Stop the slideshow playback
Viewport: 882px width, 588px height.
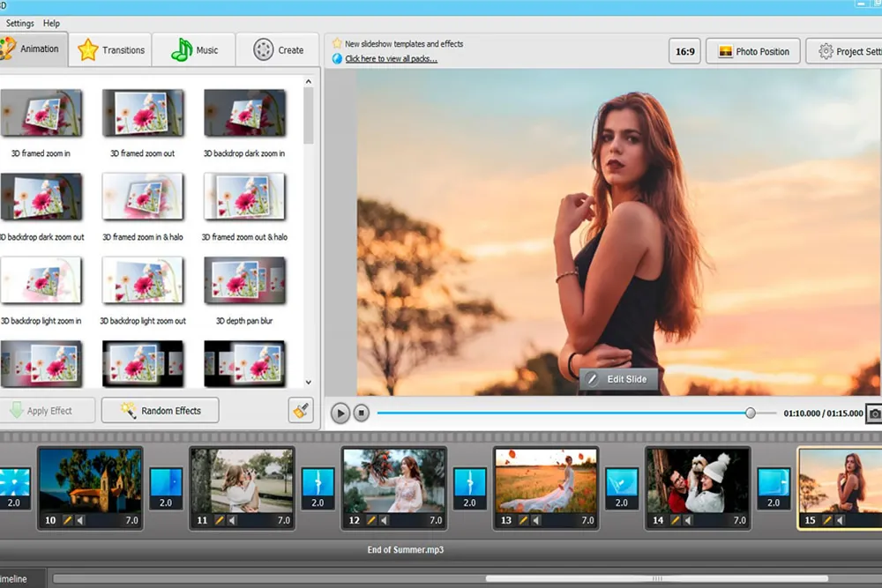[x=362, y=413]
